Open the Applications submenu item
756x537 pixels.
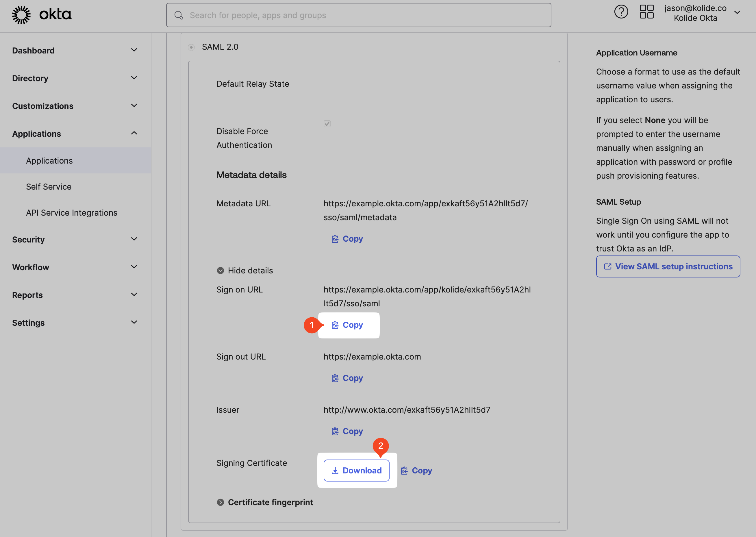pyautogui.click(x=75, y=161)
